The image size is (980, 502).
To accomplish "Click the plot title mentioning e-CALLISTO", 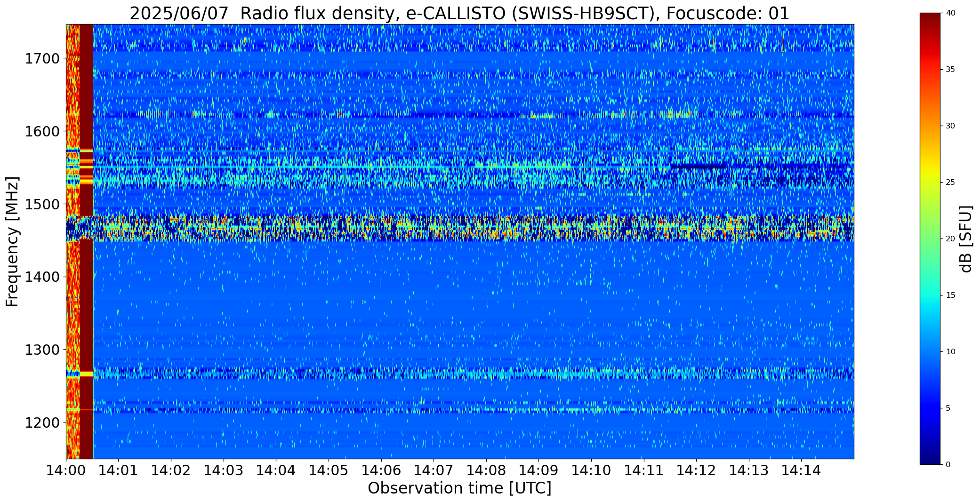I will click(459, 13).
